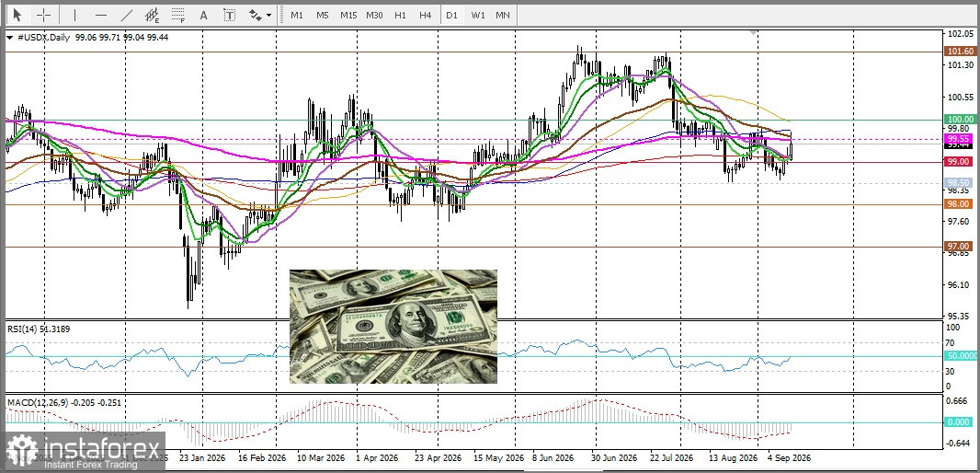Click the 30 Jun 2026 date label
980x473 pixels.
click(616, 457)
